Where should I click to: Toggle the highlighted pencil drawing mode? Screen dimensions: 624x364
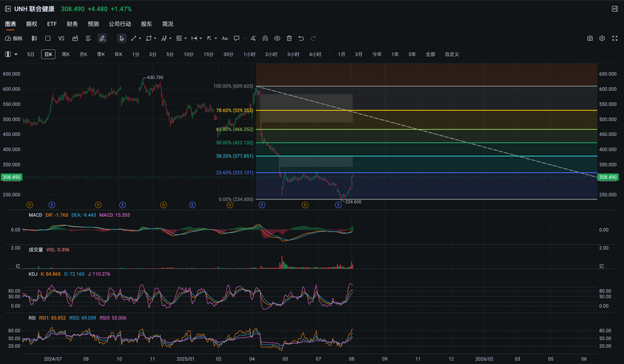coord(102,38)
